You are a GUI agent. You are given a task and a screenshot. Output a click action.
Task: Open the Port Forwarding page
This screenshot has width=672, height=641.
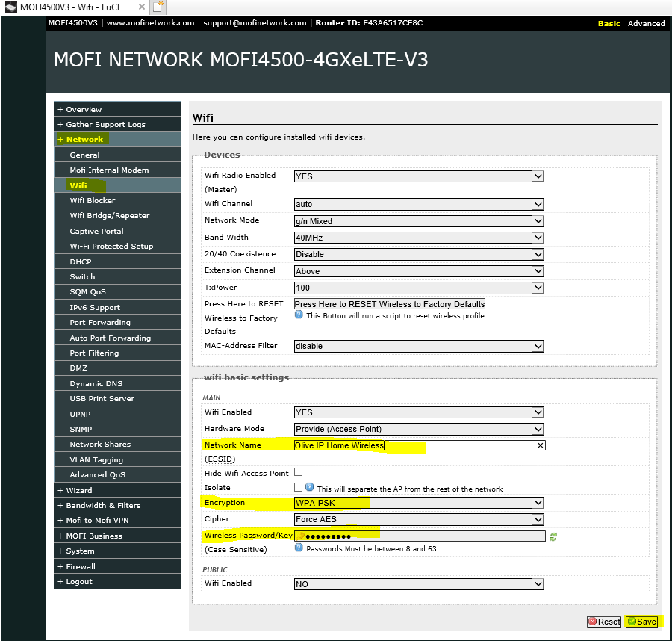point(117,323)
